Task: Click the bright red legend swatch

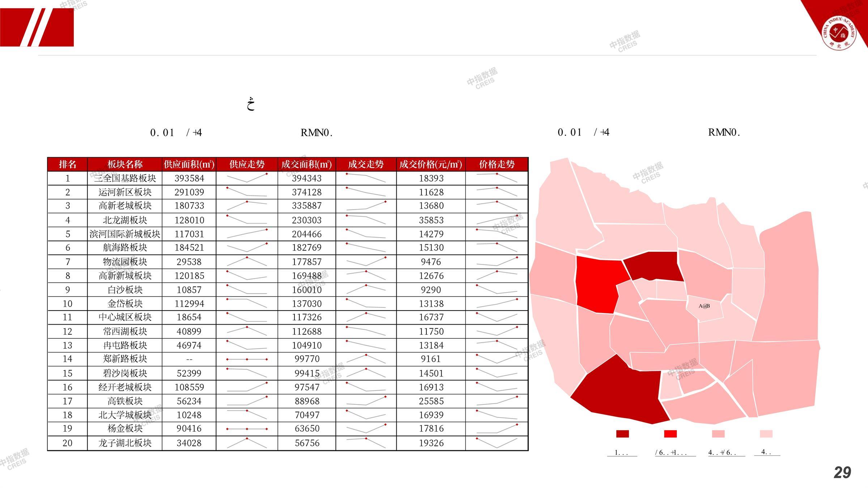Action: click(670, 434)
